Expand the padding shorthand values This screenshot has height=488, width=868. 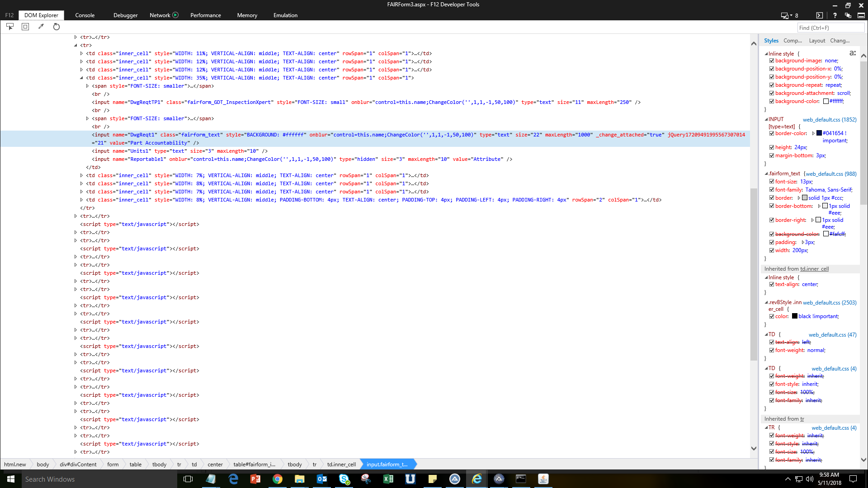803,242
